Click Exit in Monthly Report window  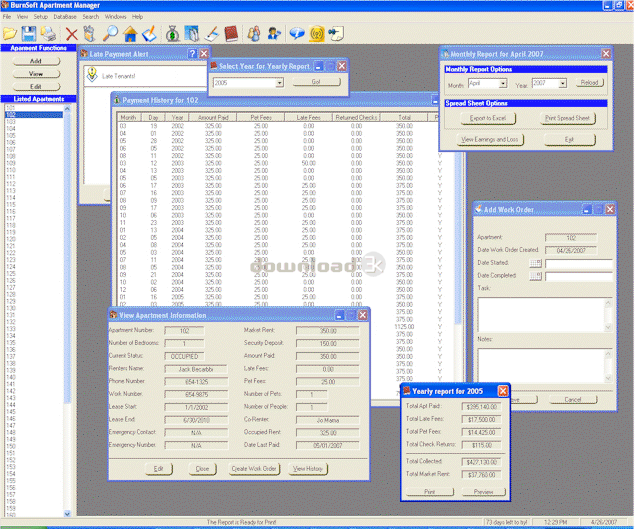tap(569, 139)
